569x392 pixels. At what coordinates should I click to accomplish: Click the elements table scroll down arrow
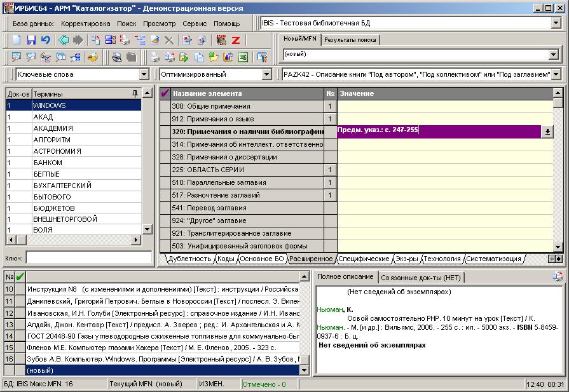[558, 247]
